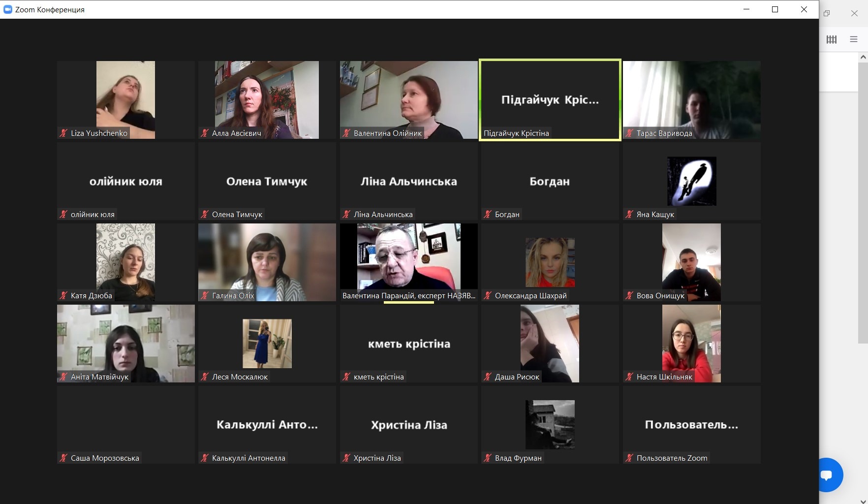This screenshot has height=504, width=868.
Task: Maximize the Zoom Конференция window
Action: pos(775,9)
